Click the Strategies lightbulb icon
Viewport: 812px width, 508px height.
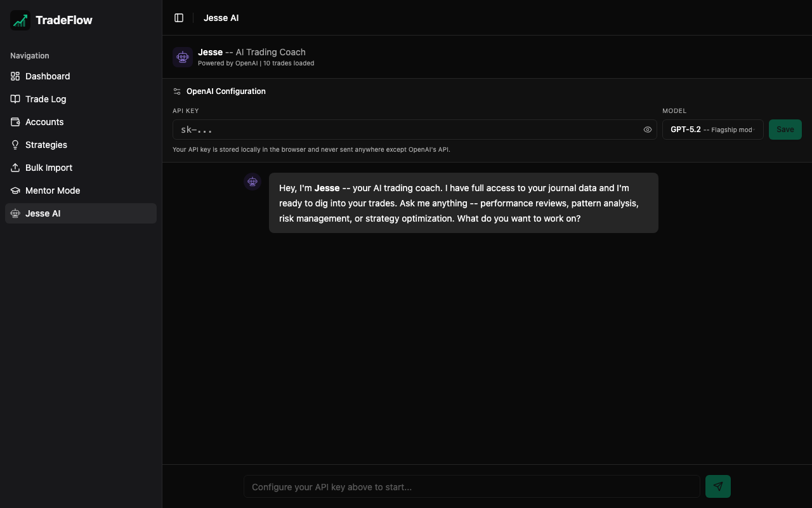15,145
